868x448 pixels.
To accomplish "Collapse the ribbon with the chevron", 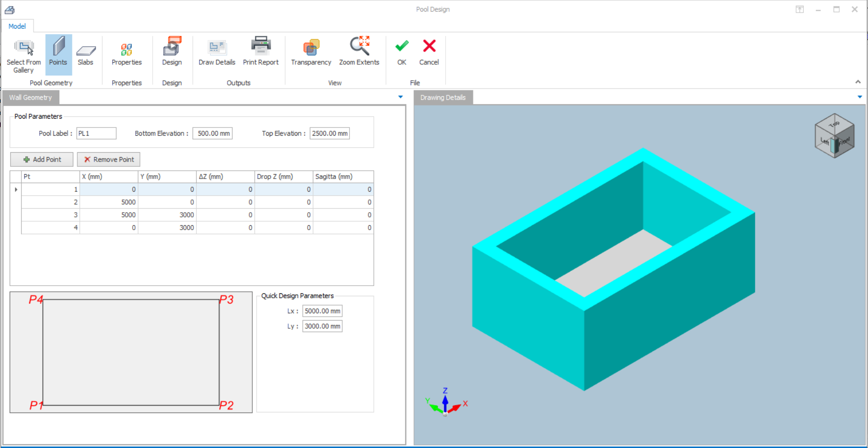I will coord(858,82).
